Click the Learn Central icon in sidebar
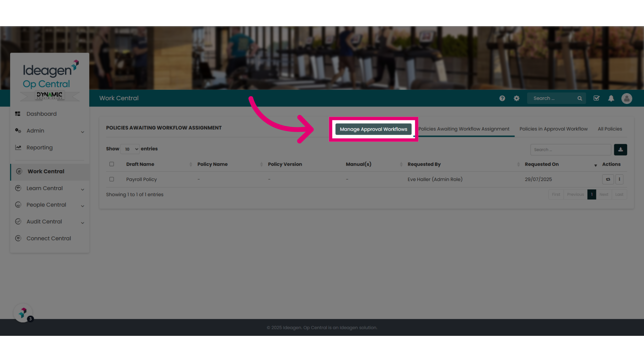This screenshot has width=644, height=362. pos(18,188)
